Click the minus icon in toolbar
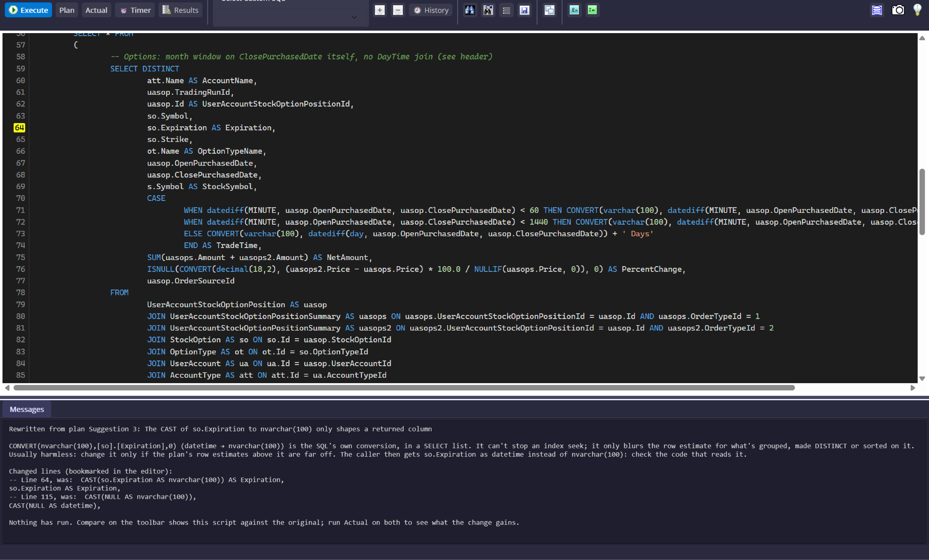 point(398,10)
